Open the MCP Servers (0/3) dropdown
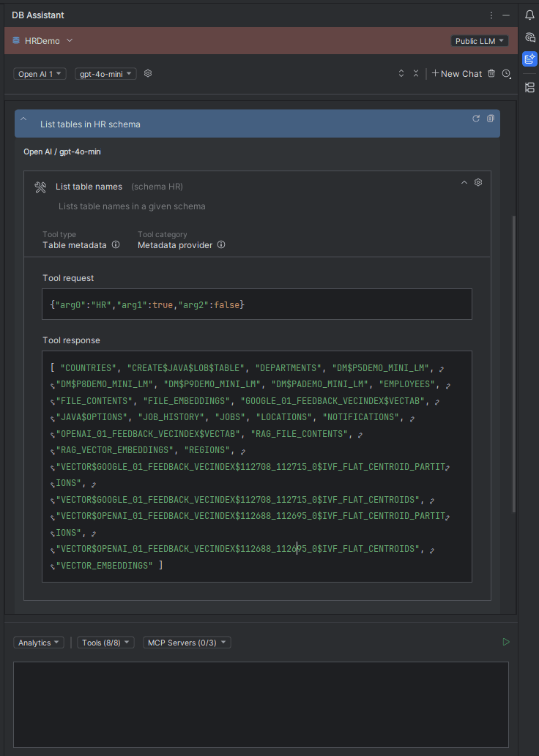539x756 pixels. point(187,643)
